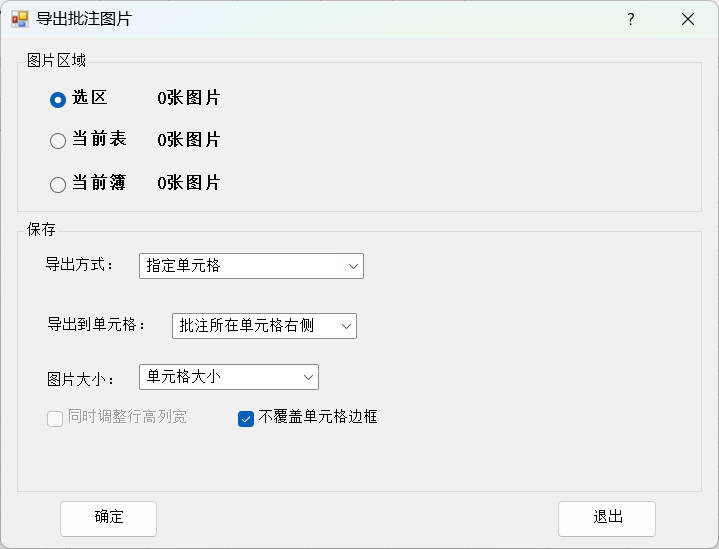Screen dimensions: 719x549
Task: Click the 图片区域 group heading
Action: coord(56,61)
